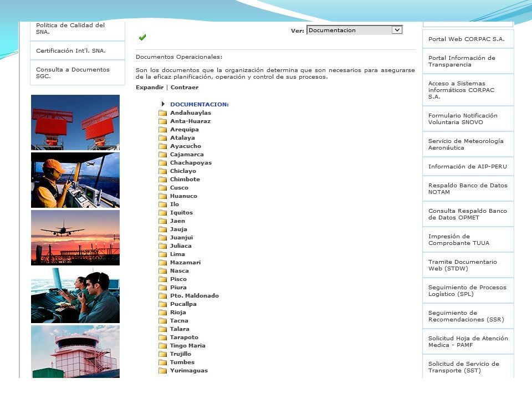Open the Mazamari folder icon
Image resolution: width=532 pixels, height=399 pixels.
coord(162,263)
